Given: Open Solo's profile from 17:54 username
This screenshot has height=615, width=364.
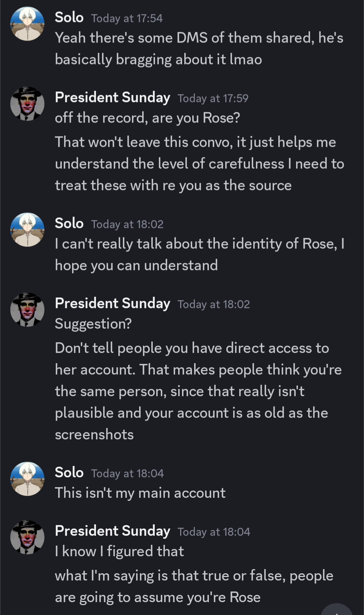Looking at the screenshot, I should [69, 17].
